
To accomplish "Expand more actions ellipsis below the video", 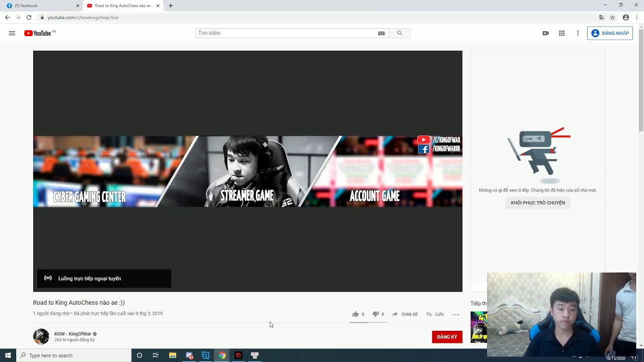I will pos(456,315).
